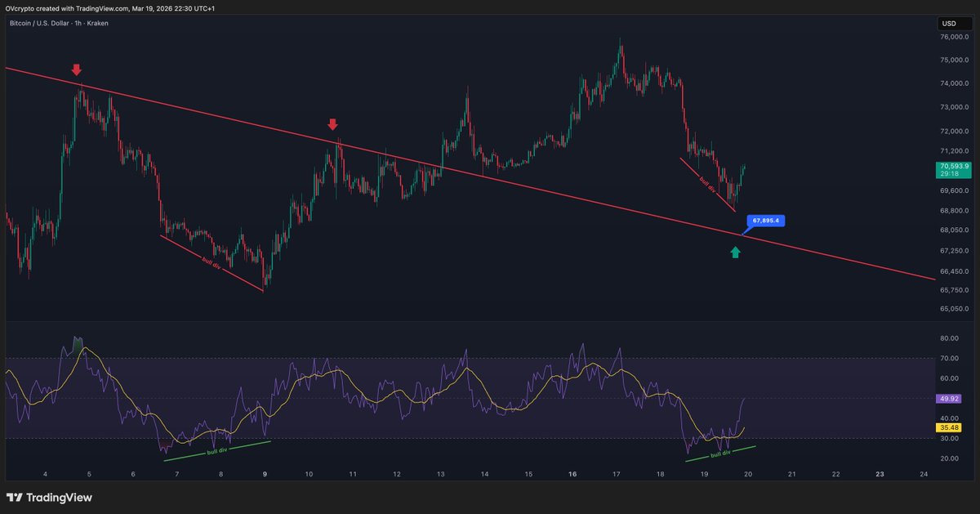
Task: Click the date label 13 on time axis
Action: click(x=441, y=474)
